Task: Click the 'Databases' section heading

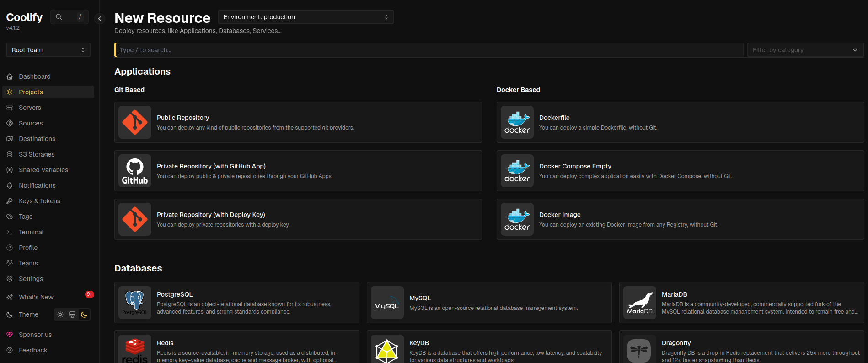Action: pos(138,268)
